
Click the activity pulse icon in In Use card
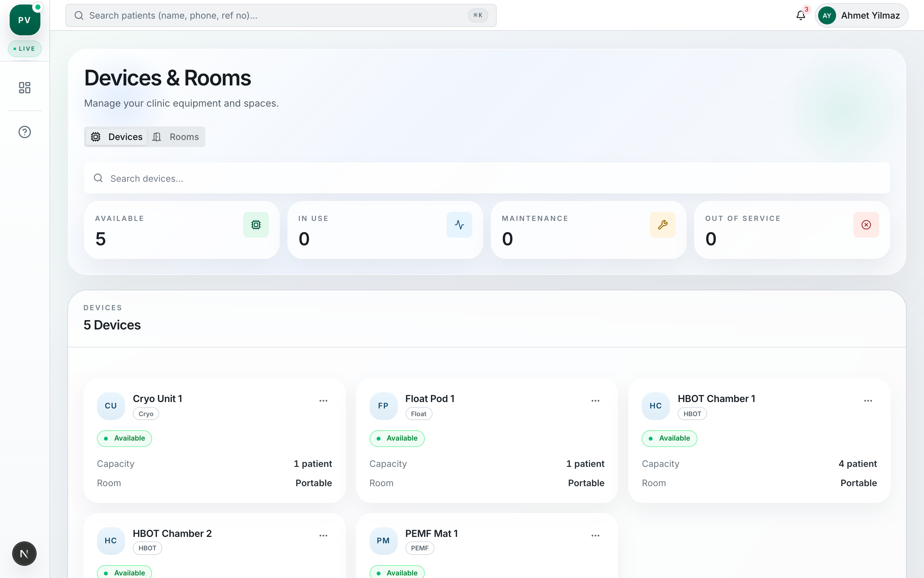(459, 225)
